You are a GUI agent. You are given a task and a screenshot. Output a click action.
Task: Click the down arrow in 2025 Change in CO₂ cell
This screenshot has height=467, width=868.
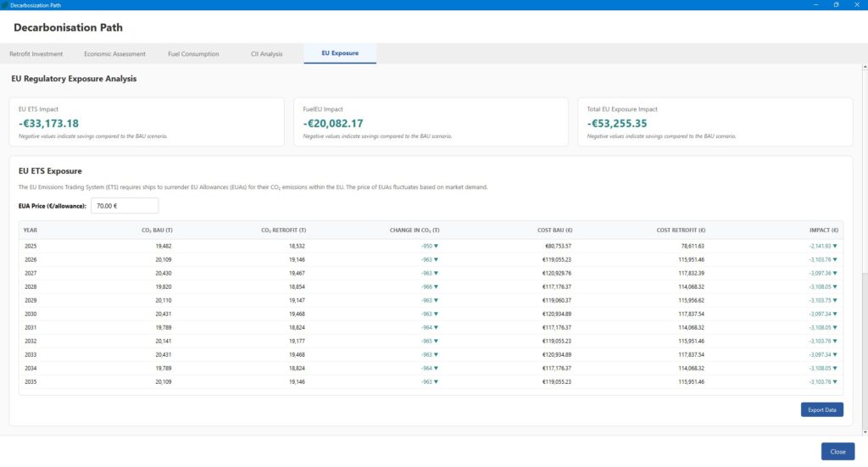tap(436, 246)
